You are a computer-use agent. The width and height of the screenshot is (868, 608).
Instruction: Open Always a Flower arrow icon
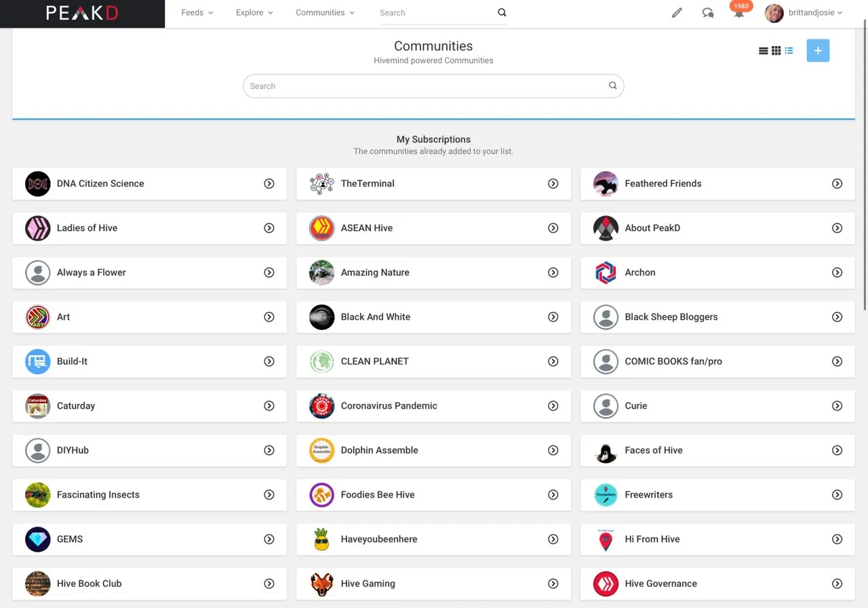click(x=269, y=272)
